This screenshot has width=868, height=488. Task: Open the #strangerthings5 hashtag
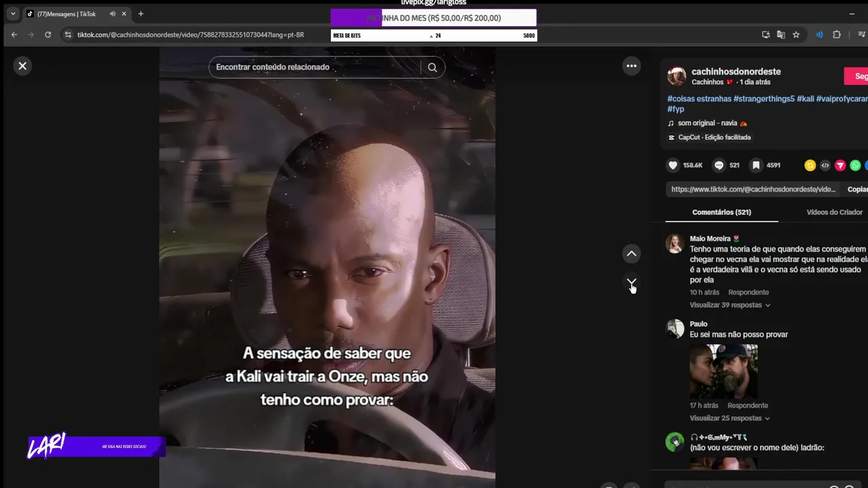[764, 99]
